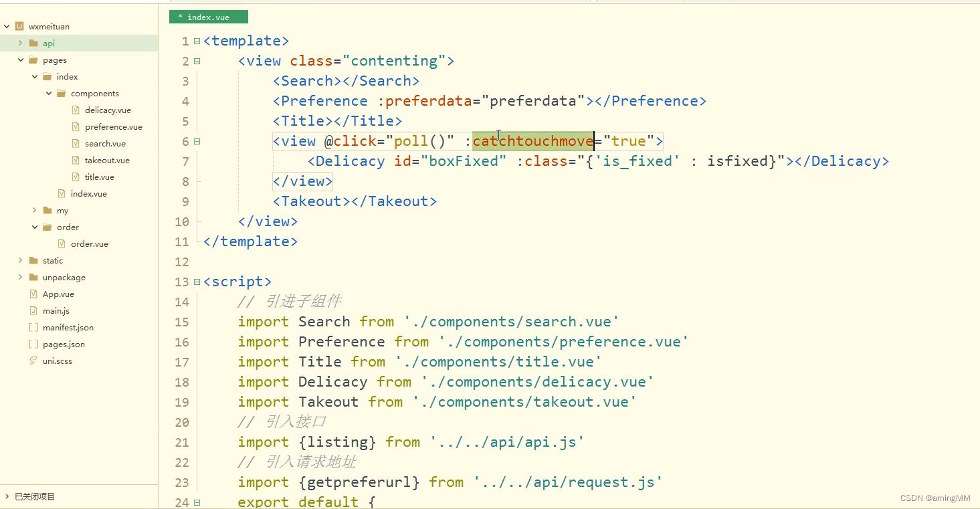This screenshot has width=980, height=509.
Task: Click the manifest.json file icon
Action: click(x=33, y=328)
